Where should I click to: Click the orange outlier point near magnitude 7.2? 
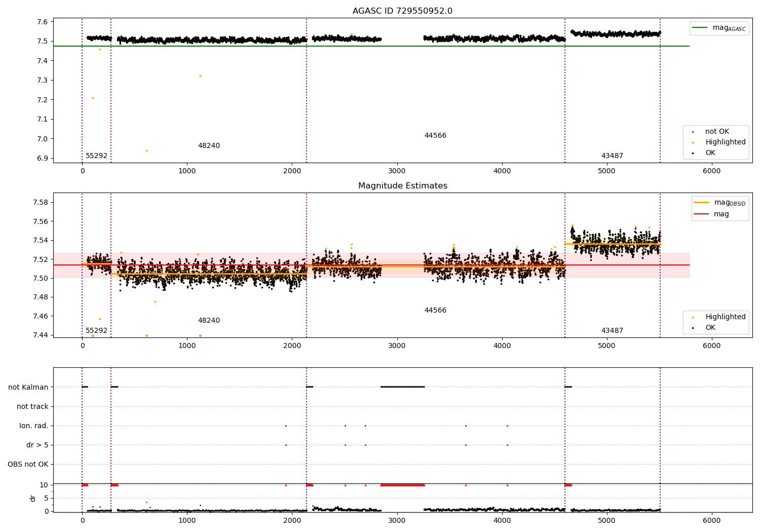pos(93,98)
